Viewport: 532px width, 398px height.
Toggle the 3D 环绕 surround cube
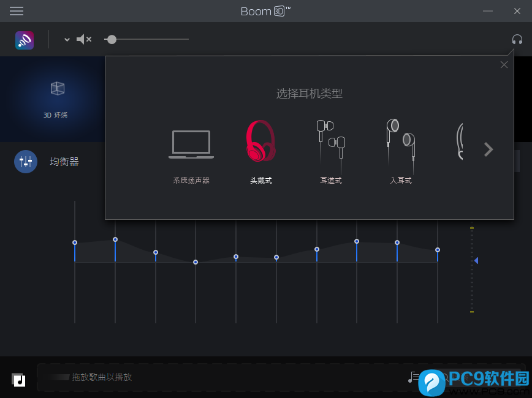[x=57, y=89]
